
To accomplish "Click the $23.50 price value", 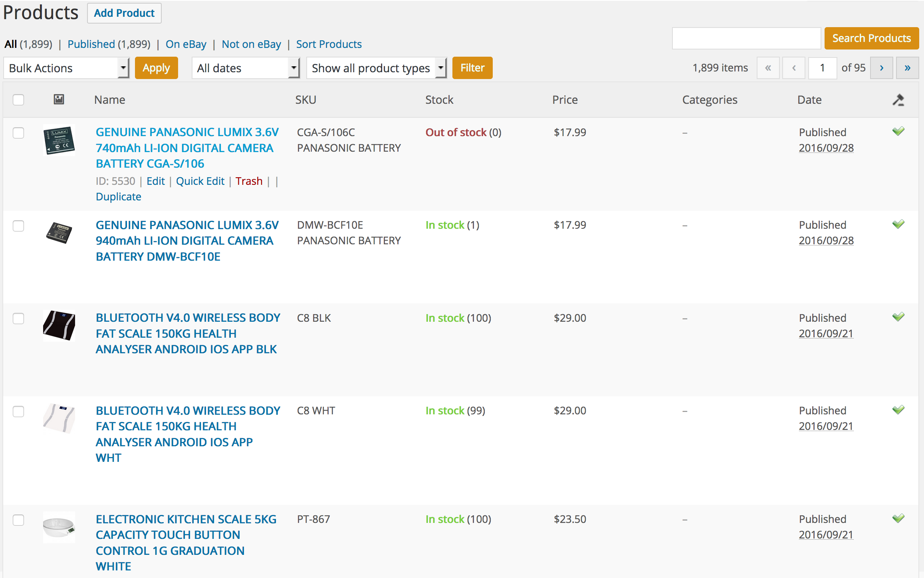I will coord(570,519).
